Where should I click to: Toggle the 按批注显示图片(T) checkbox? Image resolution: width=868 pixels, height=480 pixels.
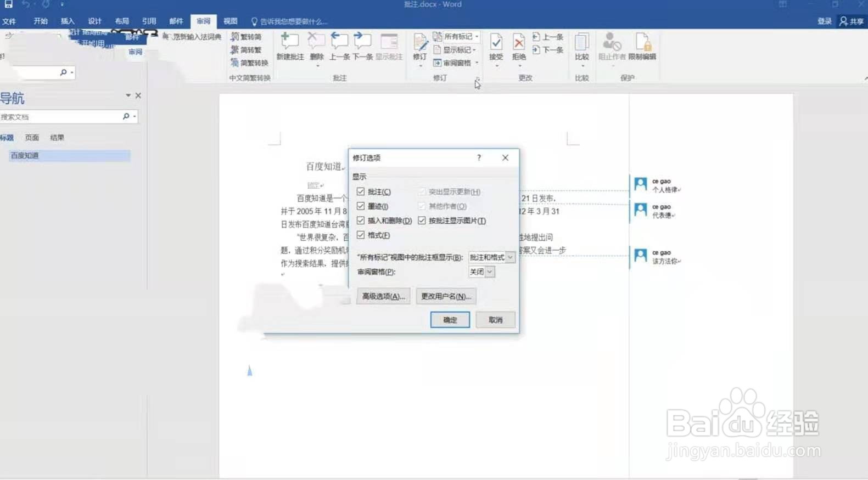click(x=422, y=220)
